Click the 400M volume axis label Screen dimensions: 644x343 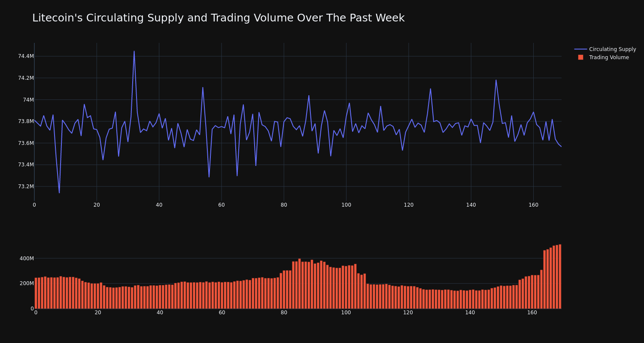coord(26,259)
